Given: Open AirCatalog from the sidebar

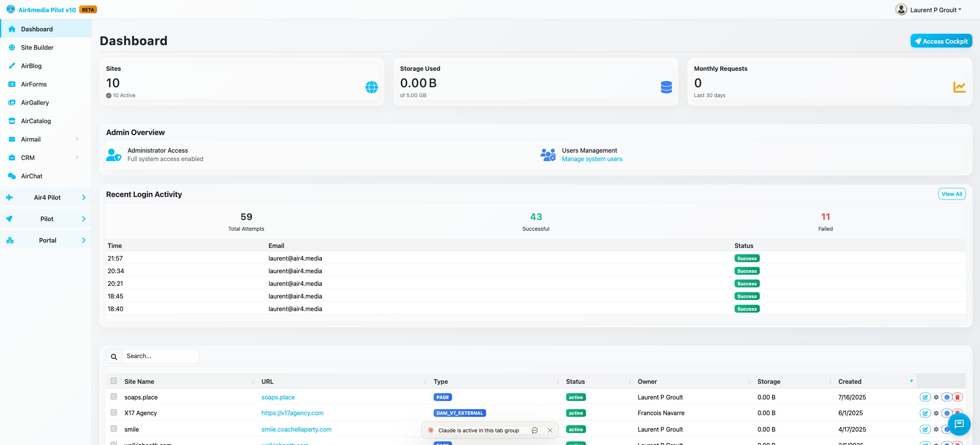Looking at the screenshot, I should pos(36,121).
